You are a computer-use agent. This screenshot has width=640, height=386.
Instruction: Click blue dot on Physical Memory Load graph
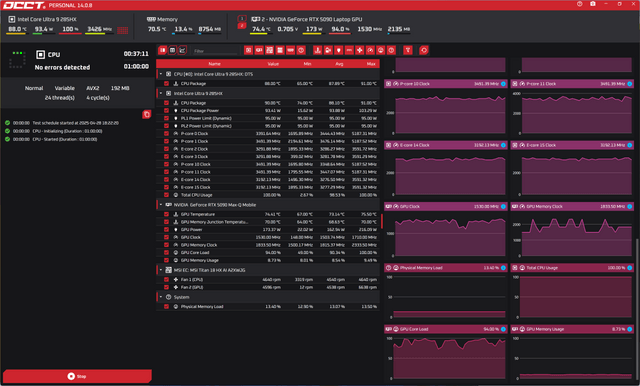click(503, 268)
